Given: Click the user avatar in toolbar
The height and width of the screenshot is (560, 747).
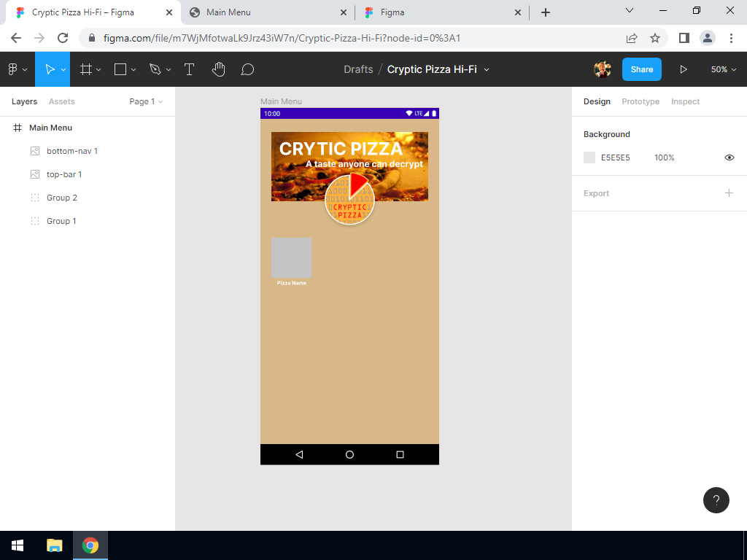Looking at the screenshot, I should pyautogui.click(x=602, y=69).
